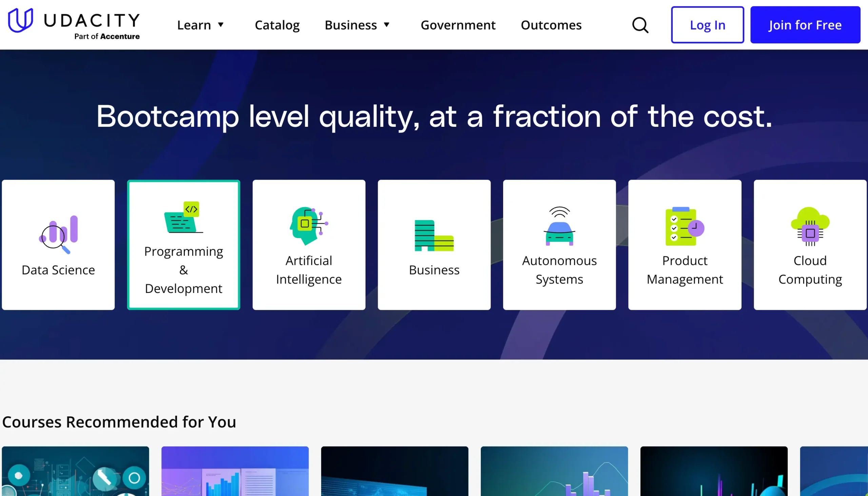Image resolution: width=868 pixels, height=496 pixels.
Task: Click the Udacity logo icon
Action: coord(20,20)
